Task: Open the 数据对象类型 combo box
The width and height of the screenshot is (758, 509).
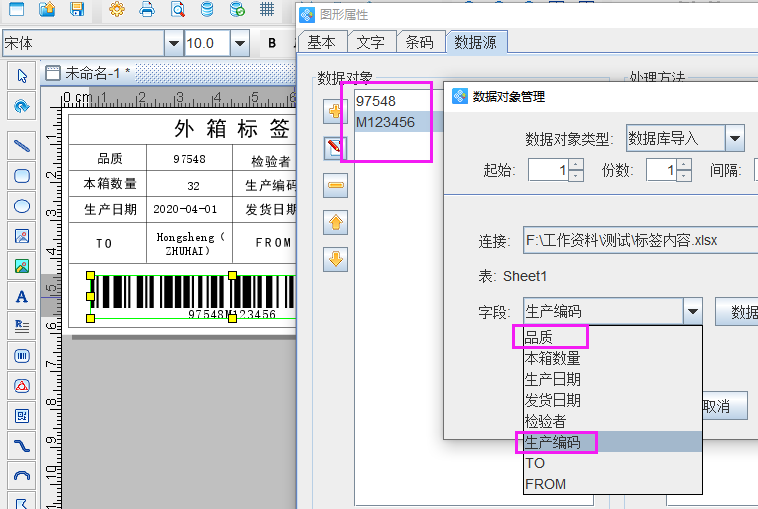Action: [735, 138]
